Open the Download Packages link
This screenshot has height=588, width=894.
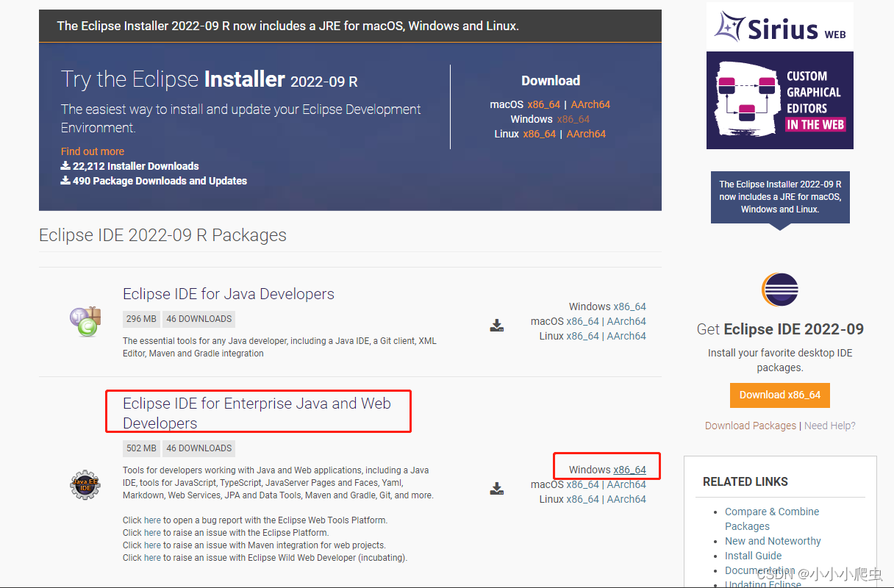coord(751,426)
